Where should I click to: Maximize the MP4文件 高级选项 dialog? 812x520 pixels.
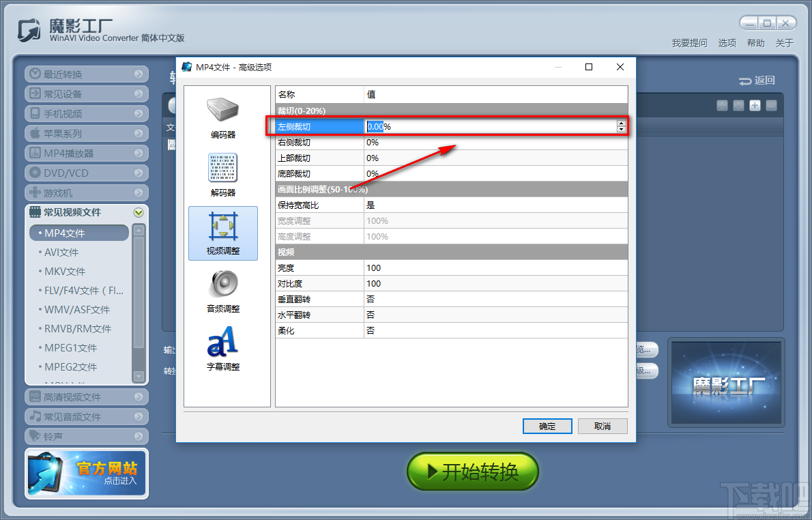(589, 67)
